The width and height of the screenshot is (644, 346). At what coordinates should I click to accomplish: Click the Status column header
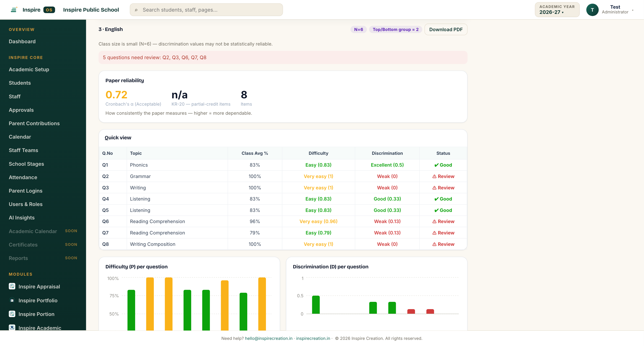pos(443,153)
